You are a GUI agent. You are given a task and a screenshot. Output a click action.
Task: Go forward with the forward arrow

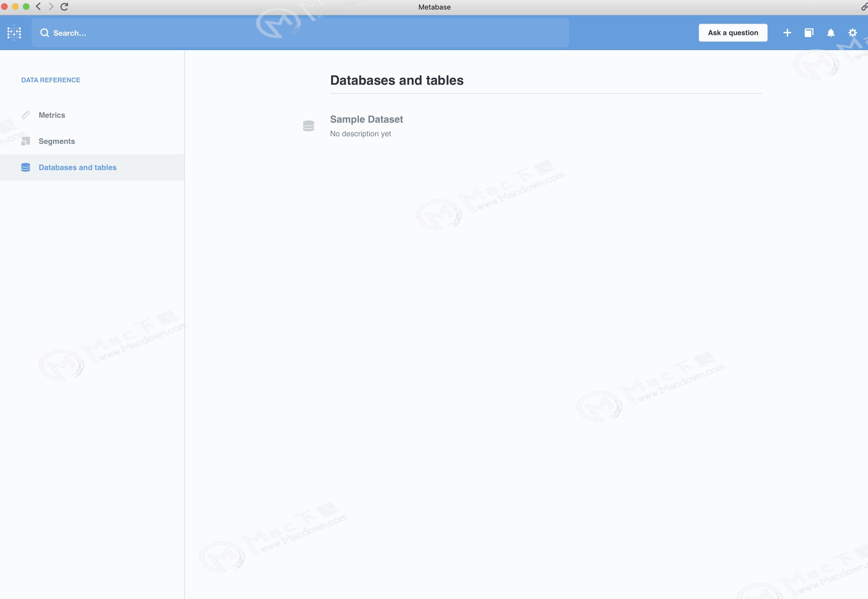click(51, 6)
